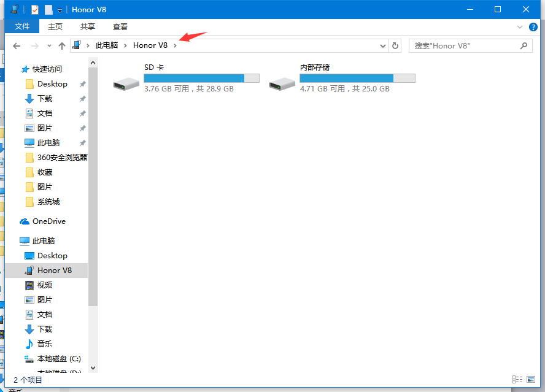Image resolution: width=545 pixels, height=392 pixels.
Task: Go up one folder level
Action: 62,46
